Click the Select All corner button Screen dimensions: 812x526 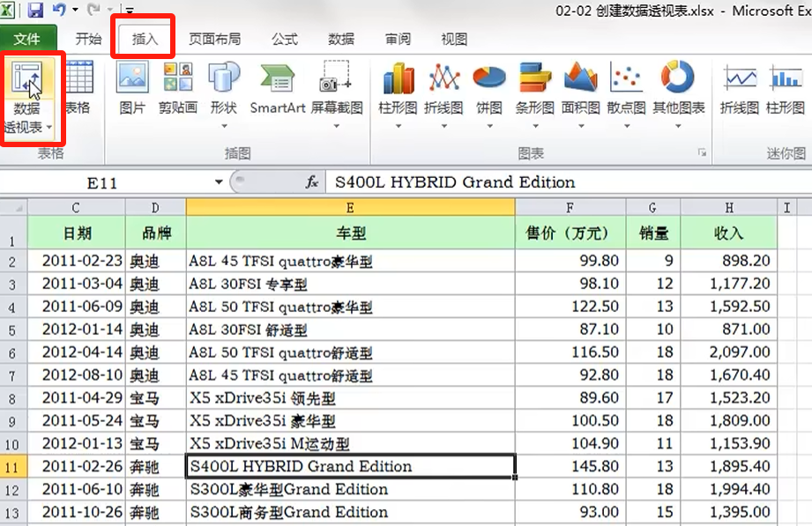click(13, 207)
